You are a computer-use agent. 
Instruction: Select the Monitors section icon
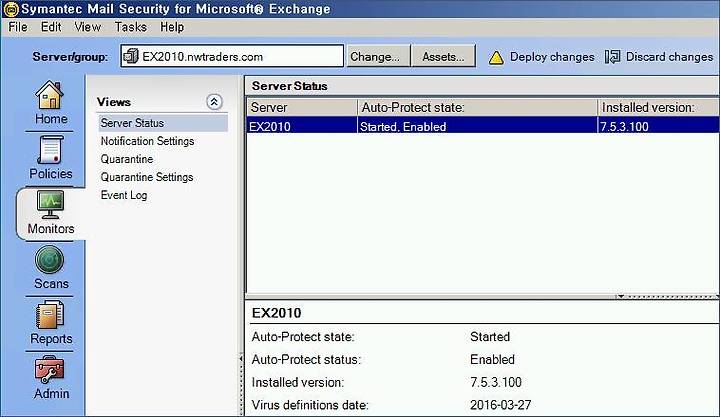click(50, 205)
